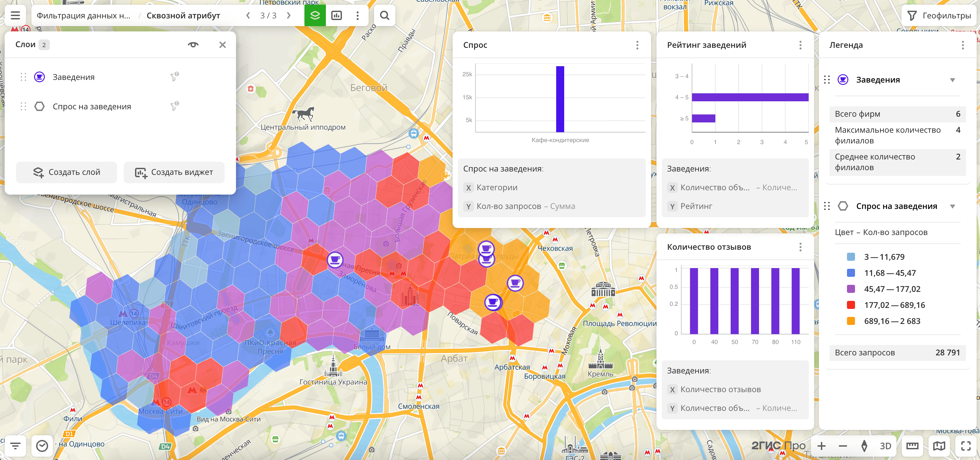The image size is (980, 460).
Task: Click orange 689,16 — 2 683 legend swatch
Action: click(x=851, y=321)
